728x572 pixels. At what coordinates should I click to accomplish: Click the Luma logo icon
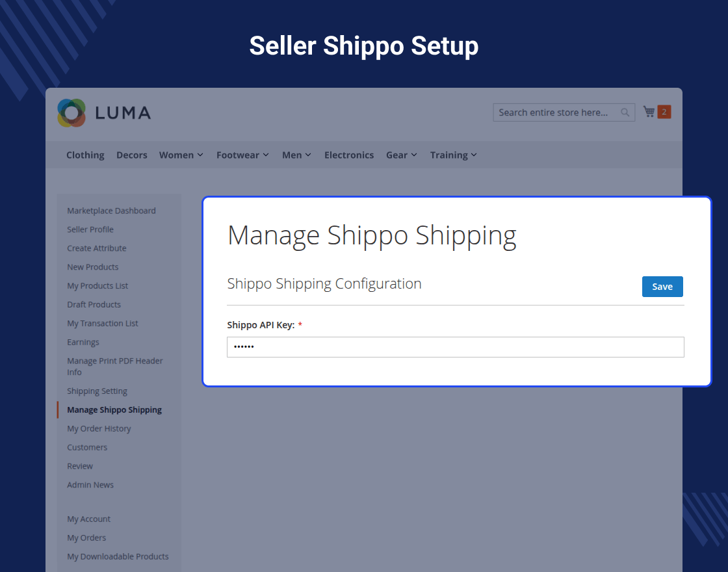[x=71, y=113]
